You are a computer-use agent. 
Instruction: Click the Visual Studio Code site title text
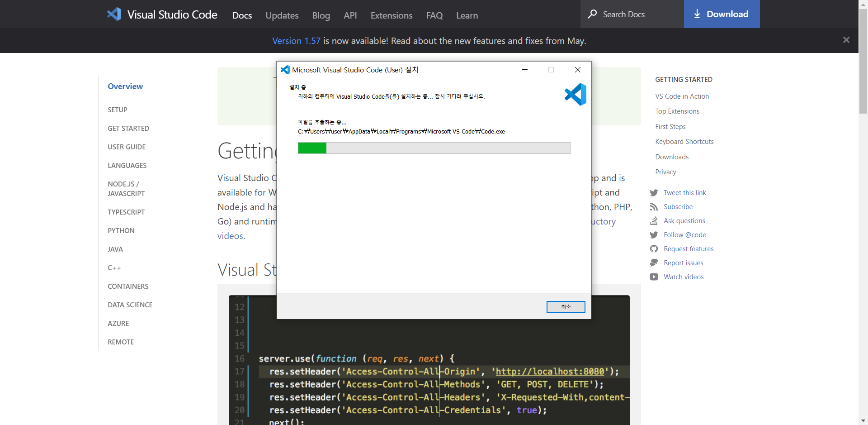(x=172, y=14)
